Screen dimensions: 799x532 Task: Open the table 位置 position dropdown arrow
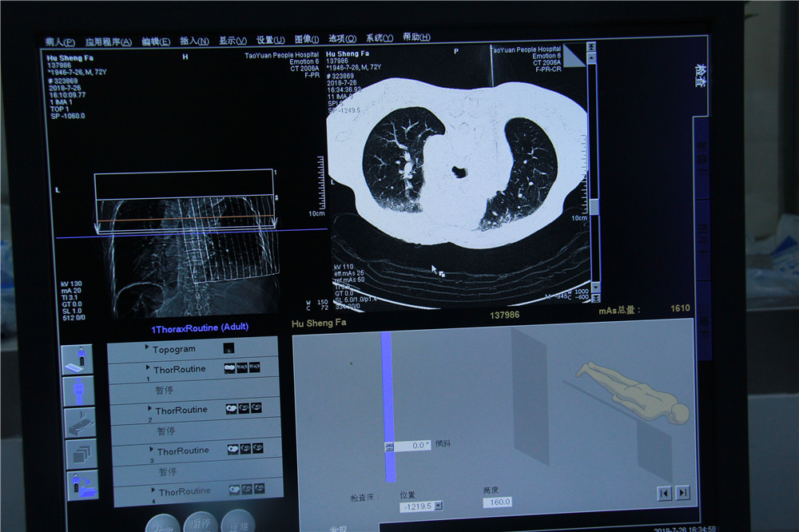439,506
